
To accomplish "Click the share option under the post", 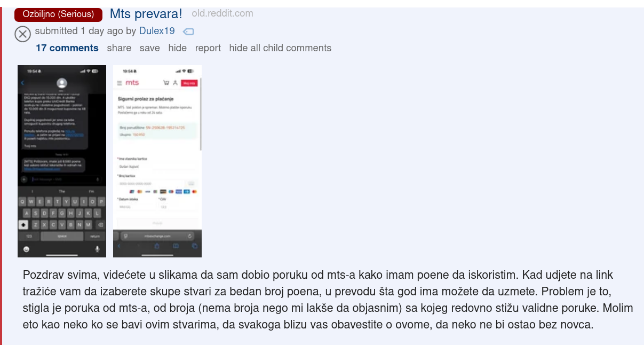I will [x=119, y=48].
